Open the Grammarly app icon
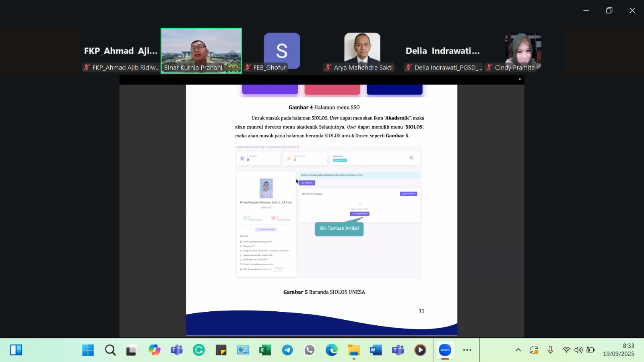 (x=198, y=350)
